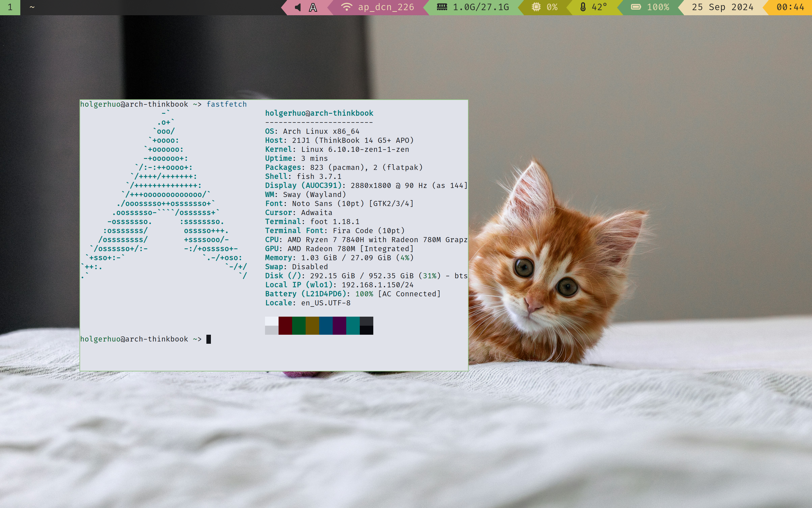812x508 pixels.
Task: Click the fastfetch command in the terminal
Action: 226,104
